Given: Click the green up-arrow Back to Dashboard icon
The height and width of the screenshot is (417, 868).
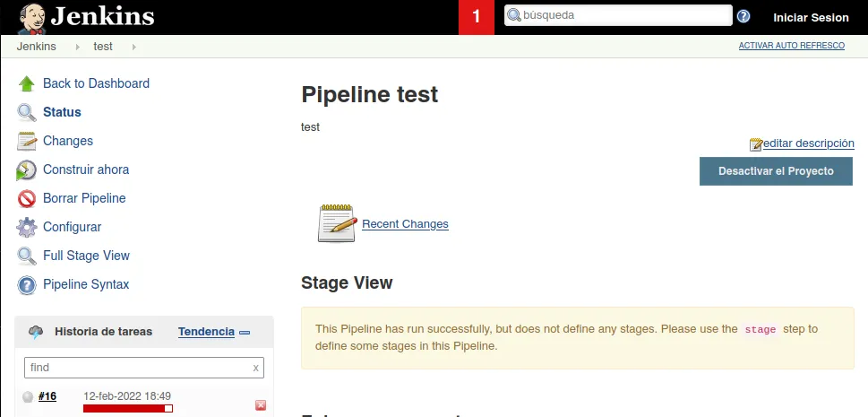Looking at the screenshot, I should click(x=27, y=83).
